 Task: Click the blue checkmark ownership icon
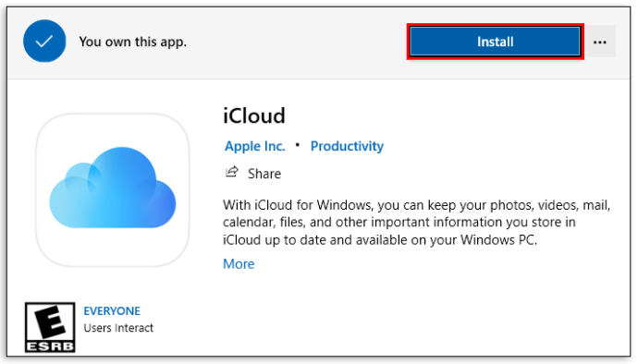(x=44, y=42)
